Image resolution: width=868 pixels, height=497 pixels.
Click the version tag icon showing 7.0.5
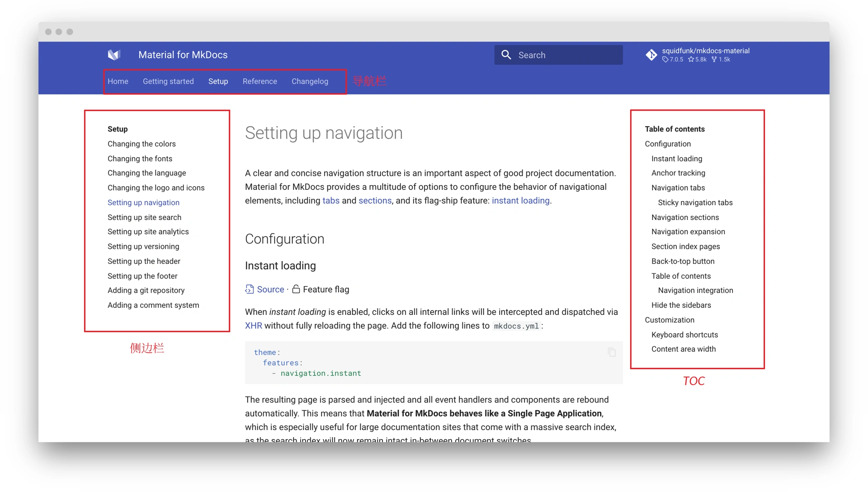(x=665, y=60)
